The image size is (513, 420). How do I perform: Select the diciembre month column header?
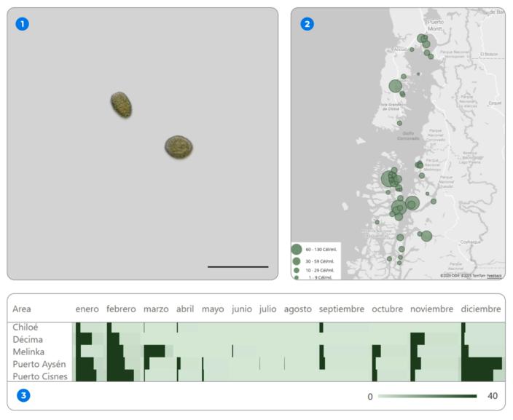pos(481,309)
